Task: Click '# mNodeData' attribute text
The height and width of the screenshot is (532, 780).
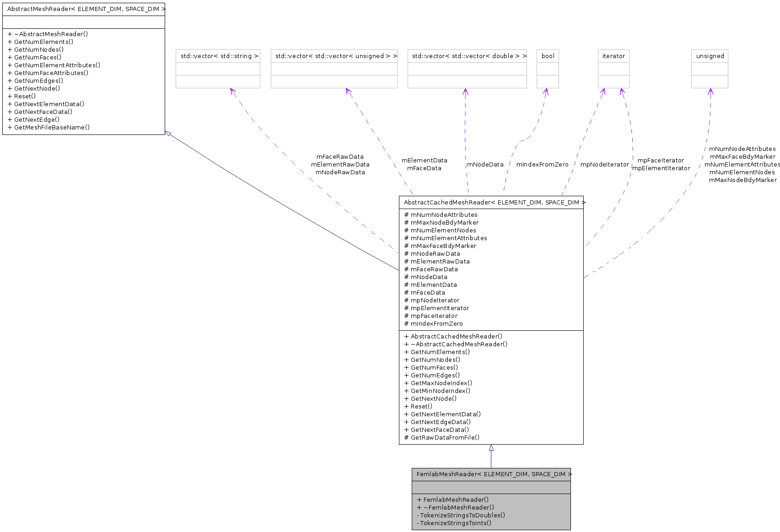Action: pyautogui.click(x=426, y=277)
